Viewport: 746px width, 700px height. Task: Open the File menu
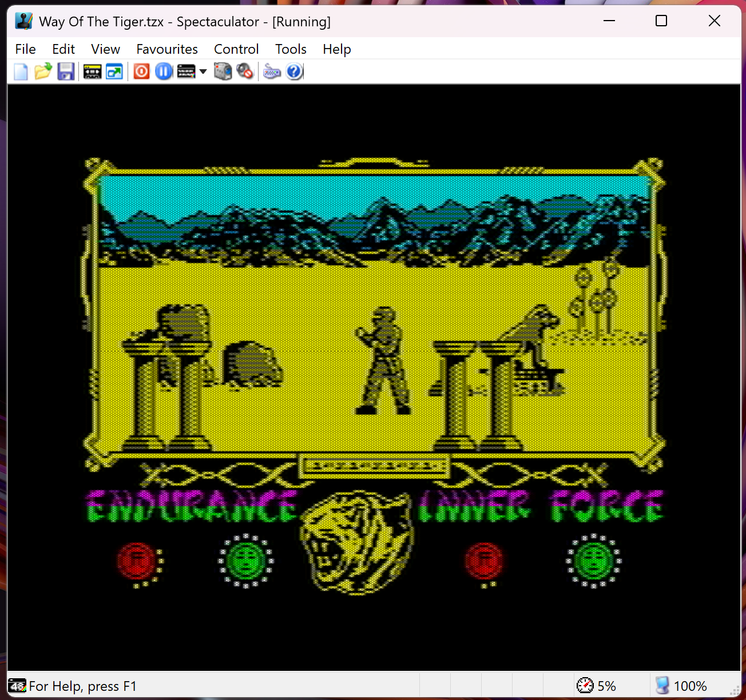[25, 49]
